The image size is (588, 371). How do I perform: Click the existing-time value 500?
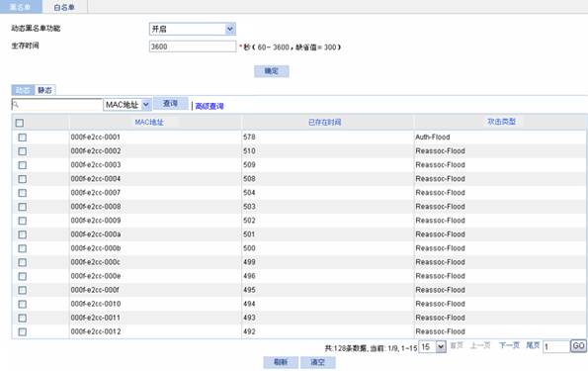pos(249,248)
